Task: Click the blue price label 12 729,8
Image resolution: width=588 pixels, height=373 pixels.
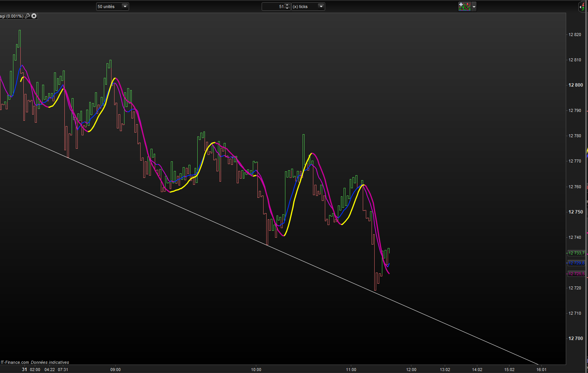Action: coord(576,263)
